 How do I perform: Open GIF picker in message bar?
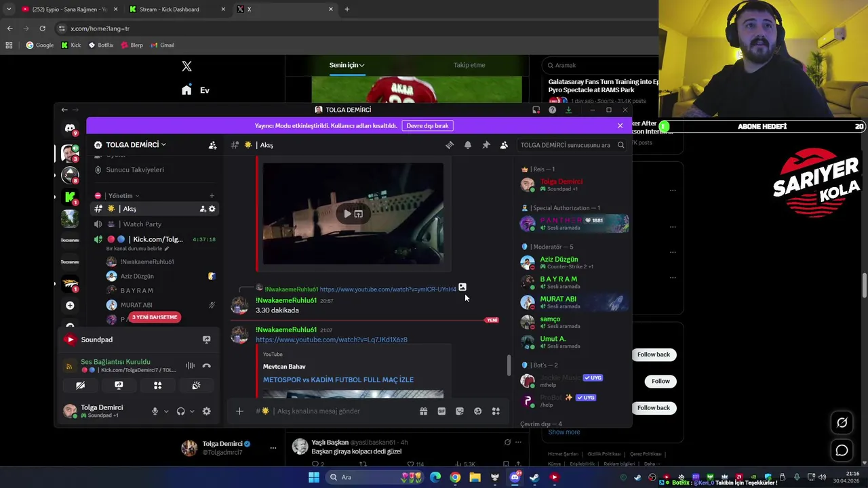tap(441, 411)
